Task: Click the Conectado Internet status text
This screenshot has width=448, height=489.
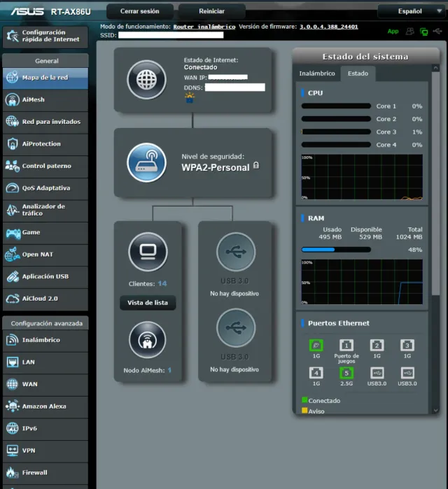Action: pos(201,67)
